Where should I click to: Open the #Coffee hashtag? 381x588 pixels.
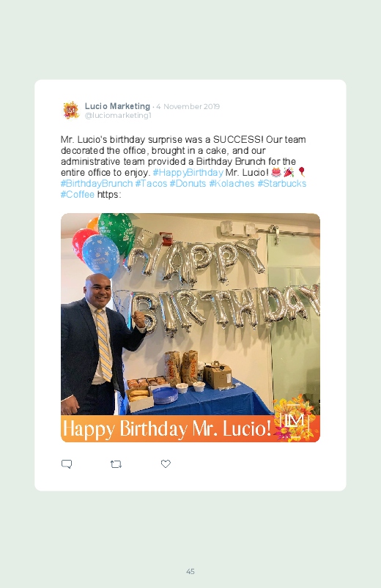tap(78, 194)
